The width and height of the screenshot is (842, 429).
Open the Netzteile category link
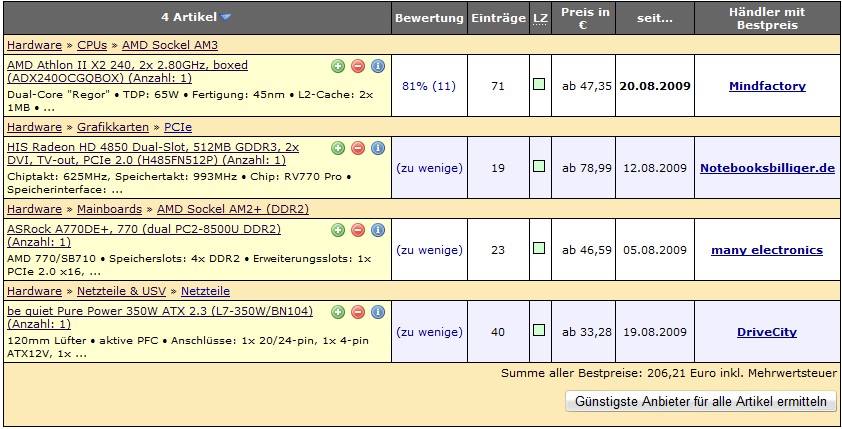[205, 291]
